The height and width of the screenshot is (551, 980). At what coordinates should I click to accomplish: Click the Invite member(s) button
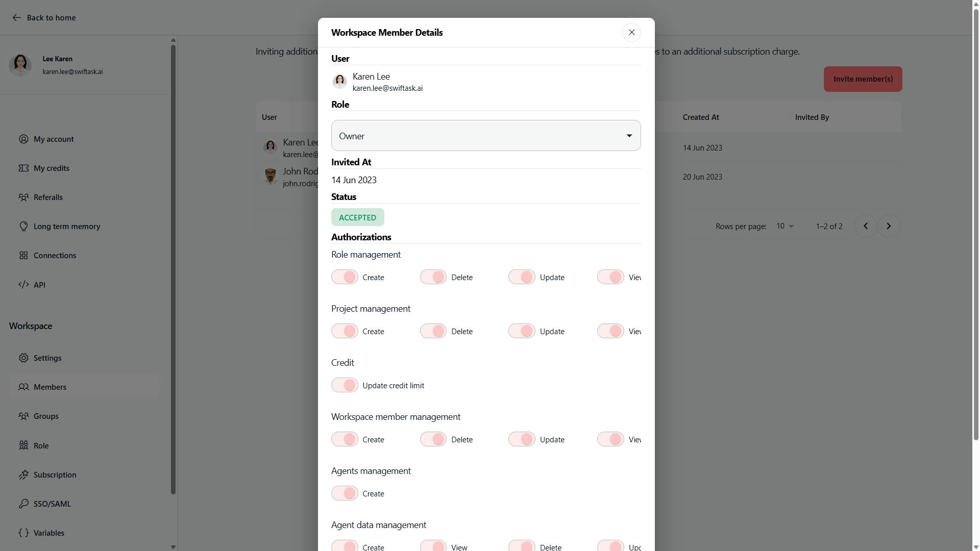tap(863, 79)
